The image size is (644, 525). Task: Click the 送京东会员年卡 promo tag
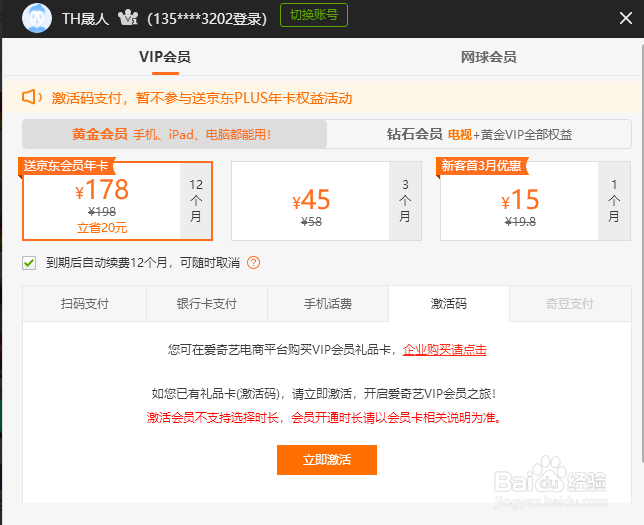(x=66, y=166)
